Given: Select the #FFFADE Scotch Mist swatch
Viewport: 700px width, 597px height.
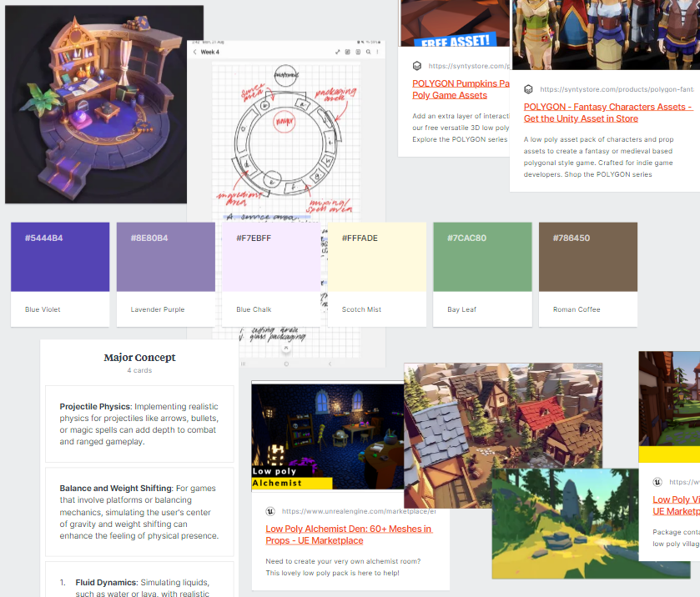Looking at the screenshot, I should click(x=377, y=257).
